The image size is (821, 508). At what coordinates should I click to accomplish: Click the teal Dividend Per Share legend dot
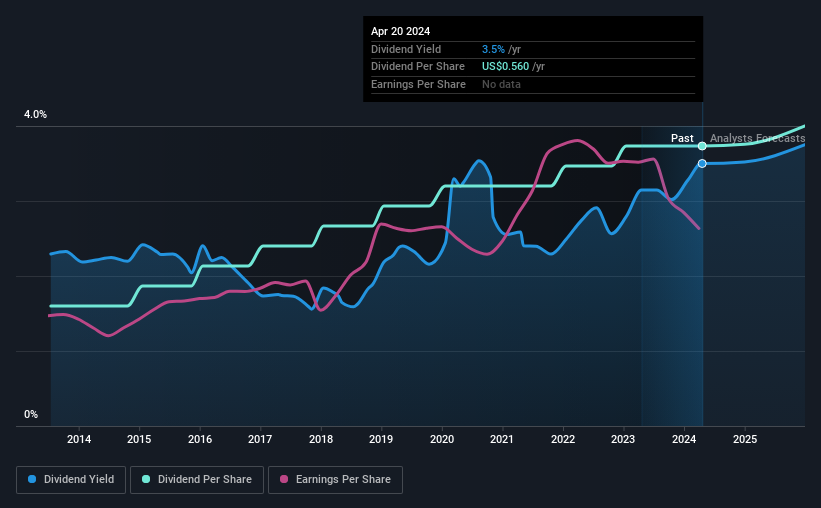[146, 479]
